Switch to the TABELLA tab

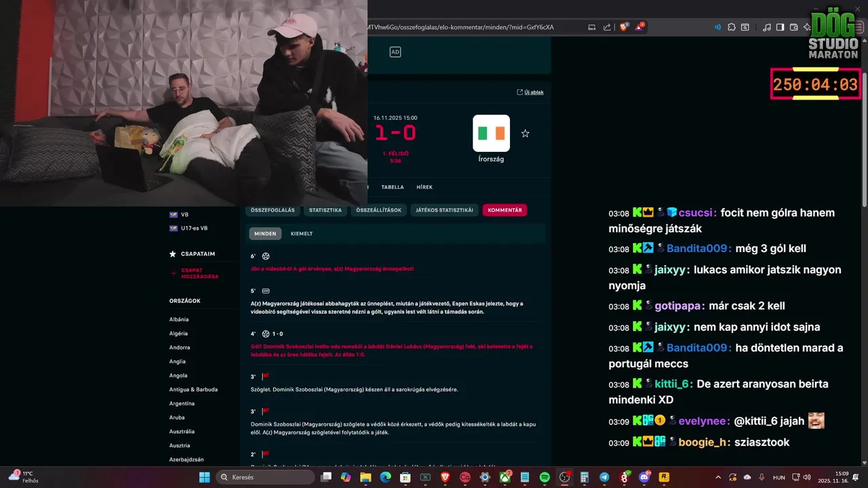392,187
